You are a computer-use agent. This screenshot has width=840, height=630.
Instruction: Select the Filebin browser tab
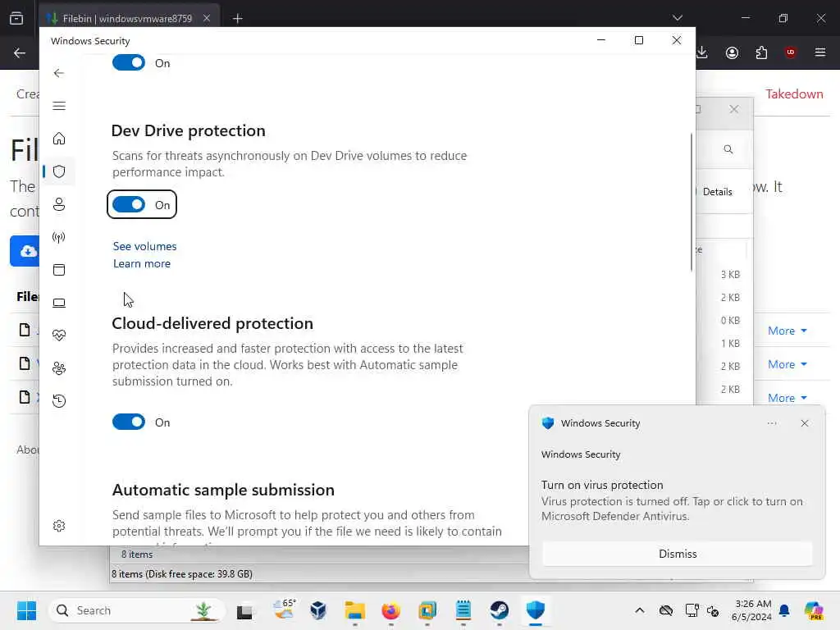coord(129,19)
